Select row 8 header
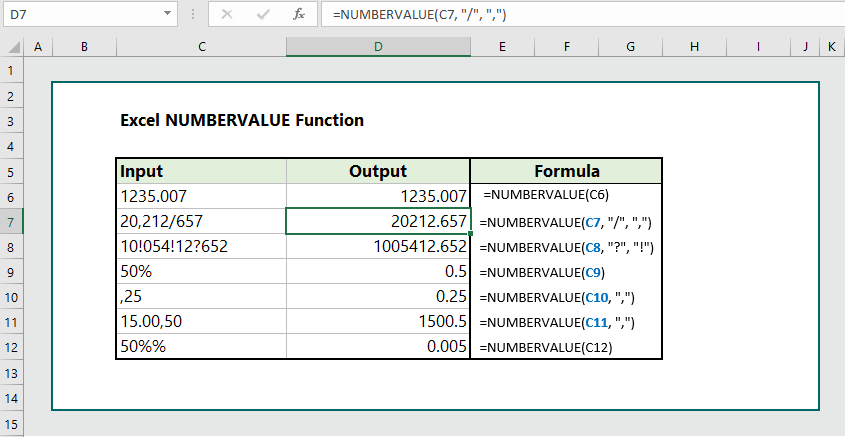 point(12,247)
